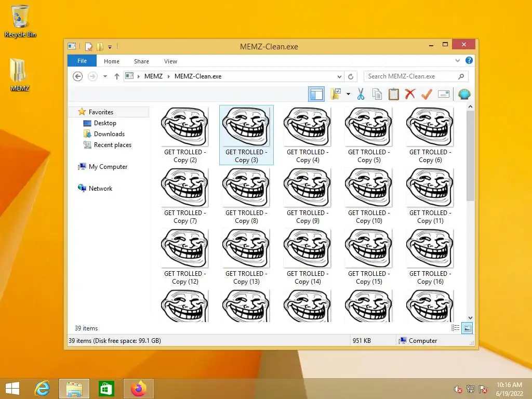The image size is (532, 399).
Task: Launch Internet Explorer from taskbar
Action: click(43, 389)
